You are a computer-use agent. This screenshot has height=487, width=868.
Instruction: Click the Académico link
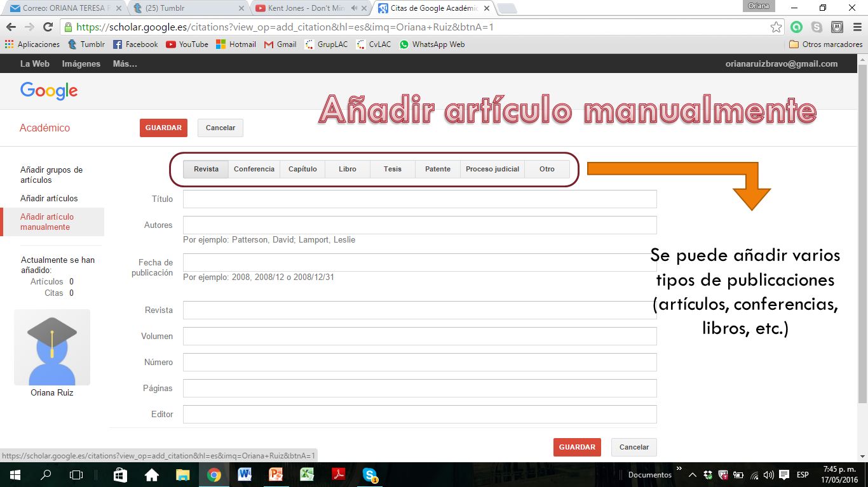44,128
